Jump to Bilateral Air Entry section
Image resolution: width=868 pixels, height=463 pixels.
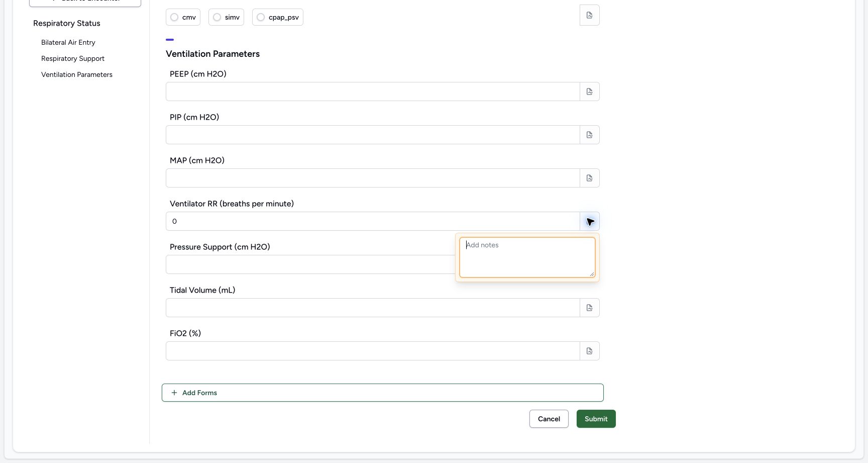pyautogui.click(x=68, y=42)
